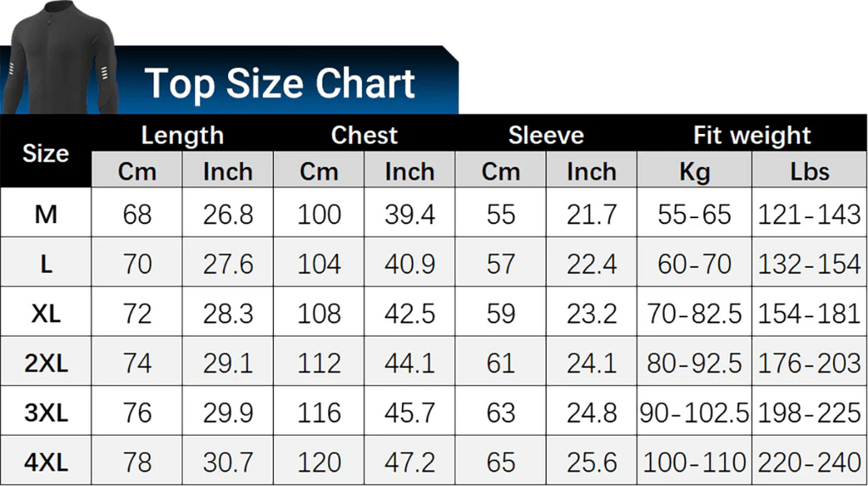Select the Kg unit subheader

[x=694, y=171]
